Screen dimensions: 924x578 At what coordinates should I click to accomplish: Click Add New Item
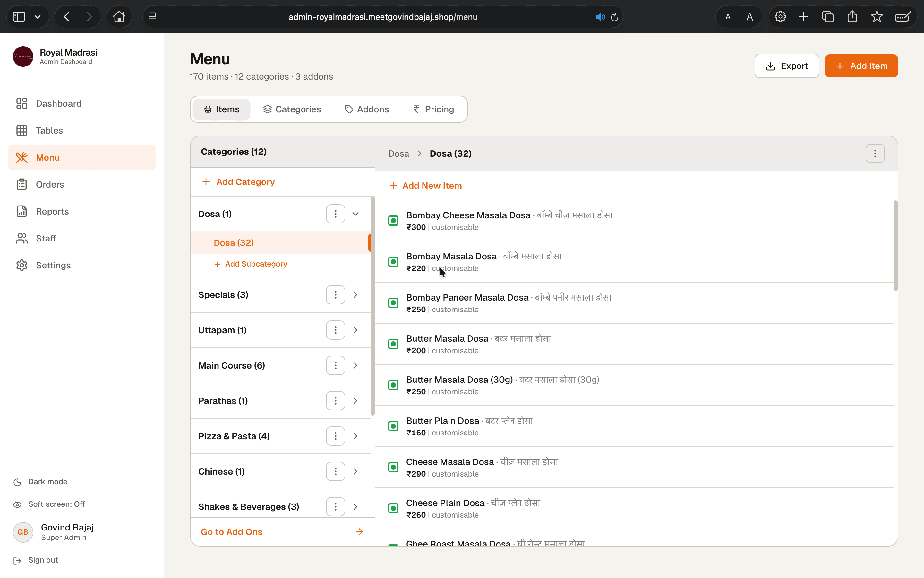point(426,186)
